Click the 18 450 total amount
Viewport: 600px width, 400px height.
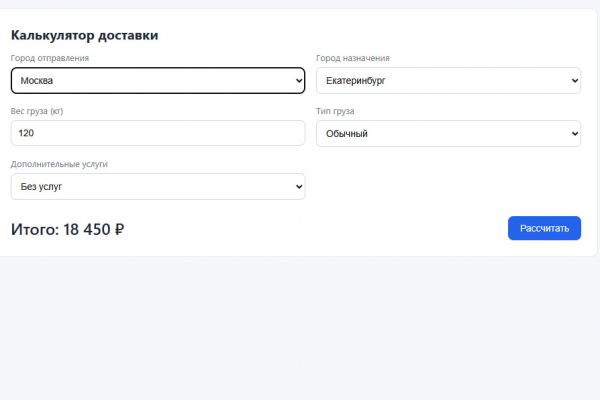point(86,229)
